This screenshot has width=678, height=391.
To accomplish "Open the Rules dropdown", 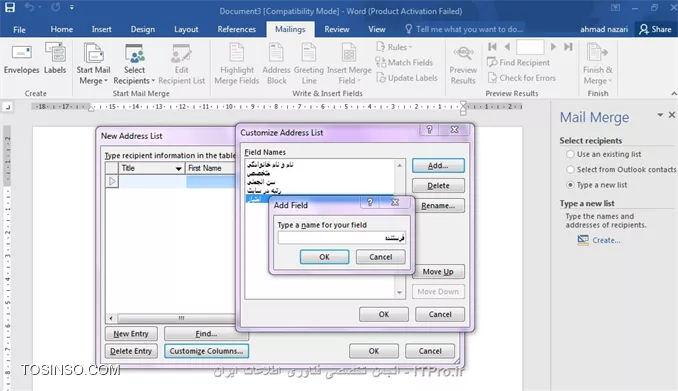I will click(394, 47).
